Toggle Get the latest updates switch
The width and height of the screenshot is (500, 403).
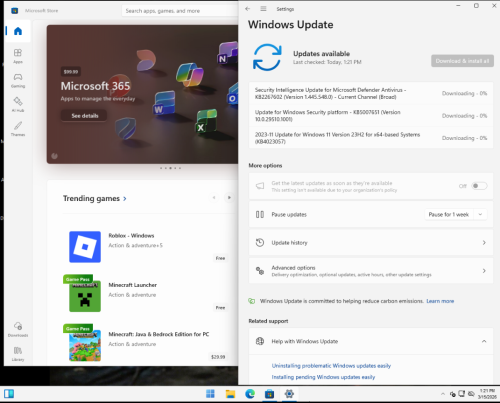[479, 186]
